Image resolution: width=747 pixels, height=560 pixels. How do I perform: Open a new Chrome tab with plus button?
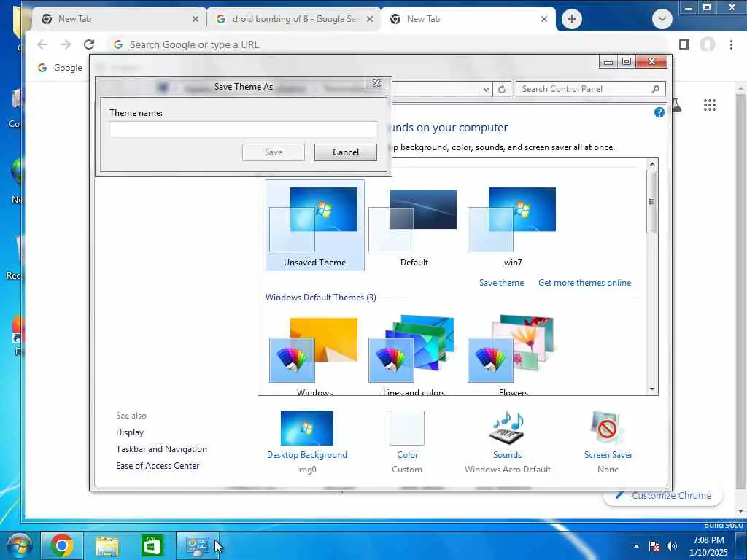pyautogui.click(x=572, y=19)
